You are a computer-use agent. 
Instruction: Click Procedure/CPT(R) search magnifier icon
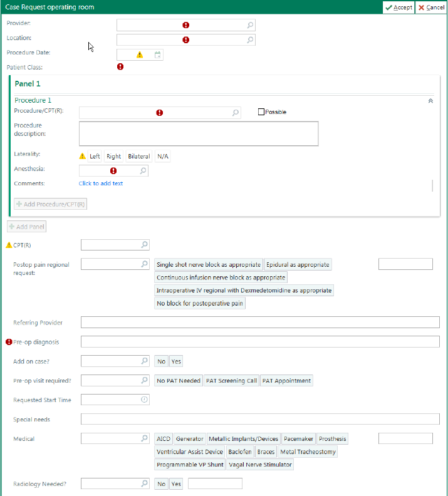pos(236,113)
